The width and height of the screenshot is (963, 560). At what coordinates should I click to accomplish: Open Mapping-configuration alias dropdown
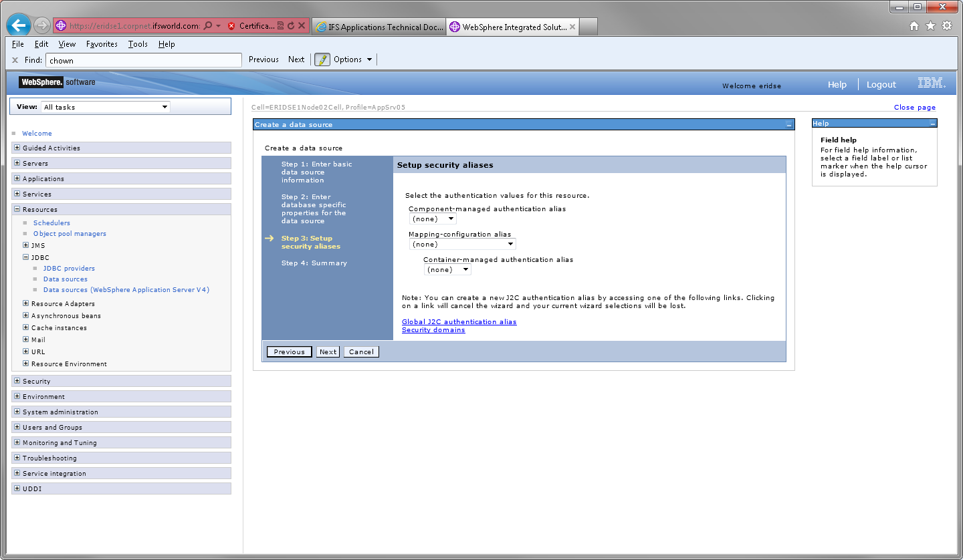(x=462, y=245)
